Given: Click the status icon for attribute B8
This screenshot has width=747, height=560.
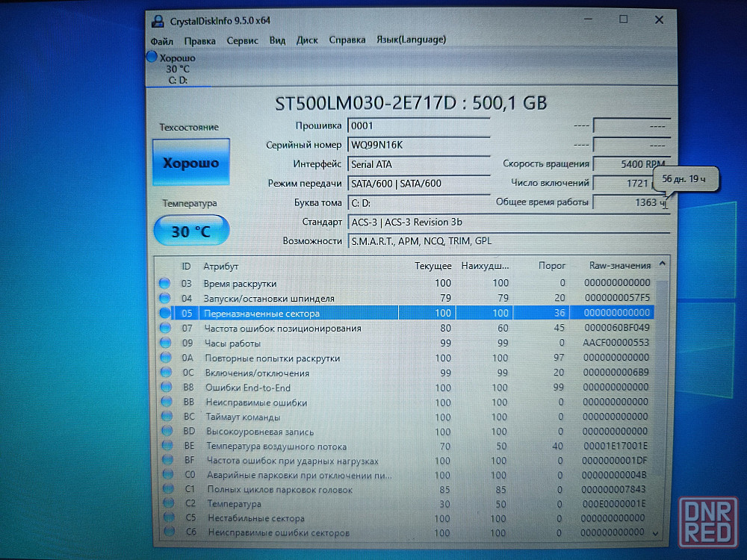Looking at the screenshot, I should 167,387.
